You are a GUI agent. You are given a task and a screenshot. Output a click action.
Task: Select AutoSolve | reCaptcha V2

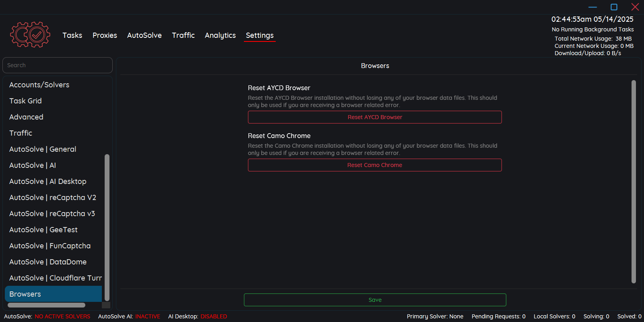click(54, 198)
